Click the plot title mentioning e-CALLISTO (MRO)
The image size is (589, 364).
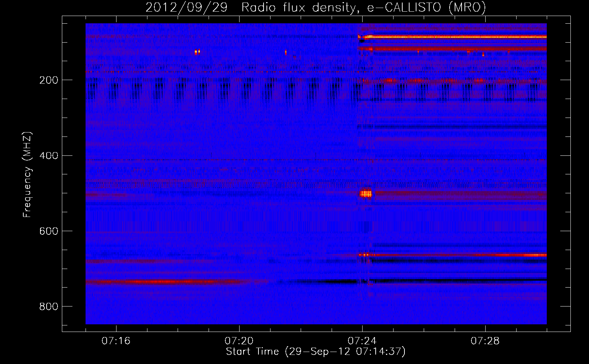[x=316, y=7]
